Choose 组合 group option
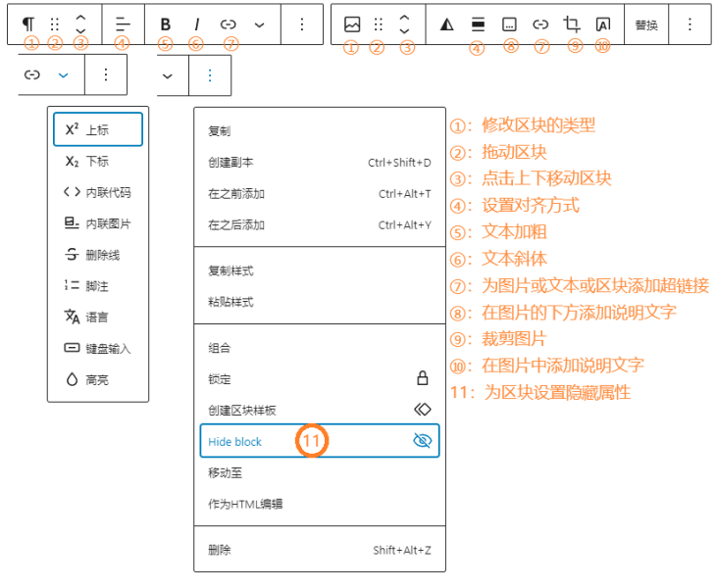Viewport: 716px width, 588px height. pyautogui.click(x=320, y=348)
